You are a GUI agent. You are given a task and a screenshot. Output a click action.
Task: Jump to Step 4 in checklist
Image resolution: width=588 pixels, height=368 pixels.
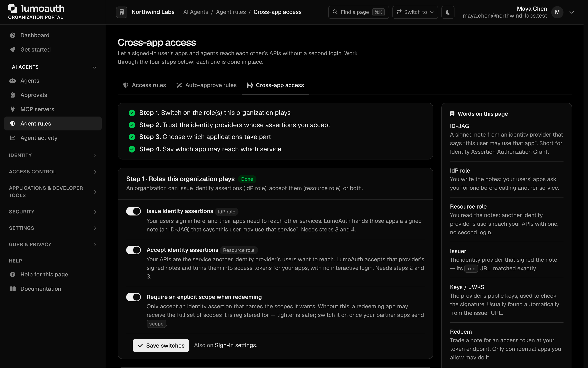pos(210,149)
